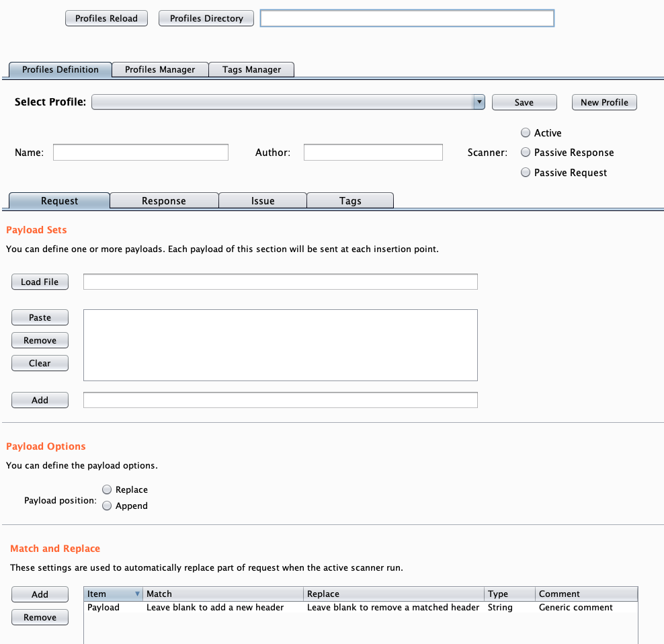Add a payload in Payload Sets

40,400
